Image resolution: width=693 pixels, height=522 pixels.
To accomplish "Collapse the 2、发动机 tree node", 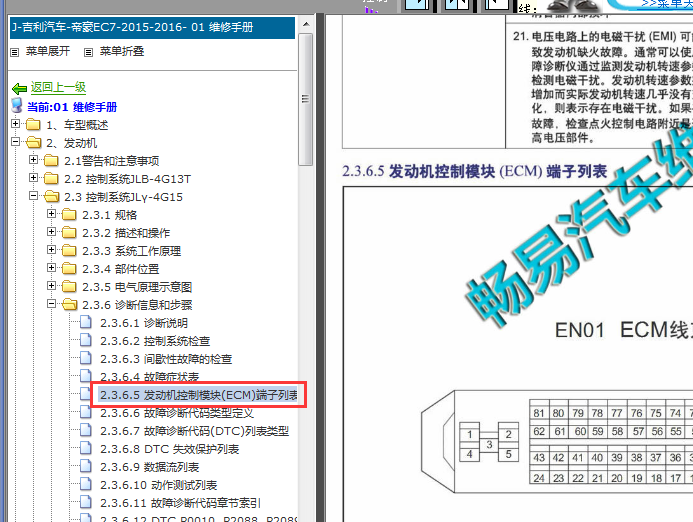I will (x=15, y=142).
